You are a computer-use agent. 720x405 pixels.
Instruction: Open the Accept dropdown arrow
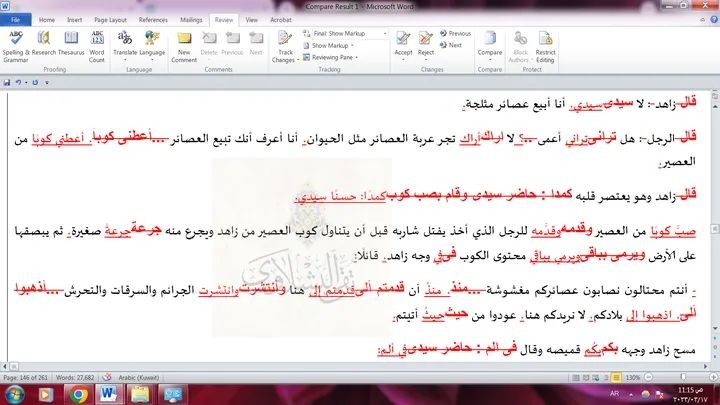[403, 60]
